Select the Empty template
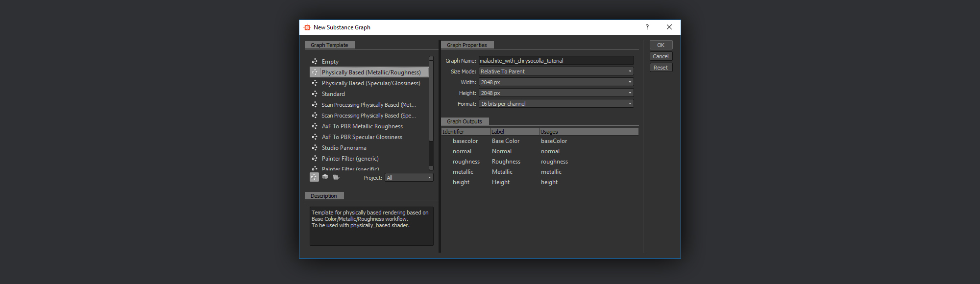Image resolution: width=980 pixels, height=284 pixels. (369, 62)
